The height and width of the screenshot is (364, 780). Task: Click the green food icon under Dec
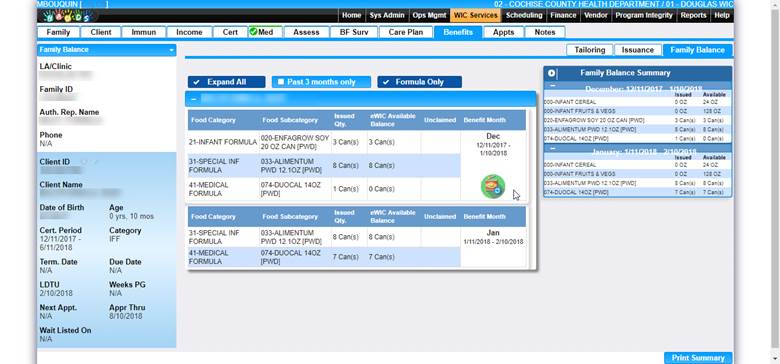pyautogui.click(x=492, y=187)
